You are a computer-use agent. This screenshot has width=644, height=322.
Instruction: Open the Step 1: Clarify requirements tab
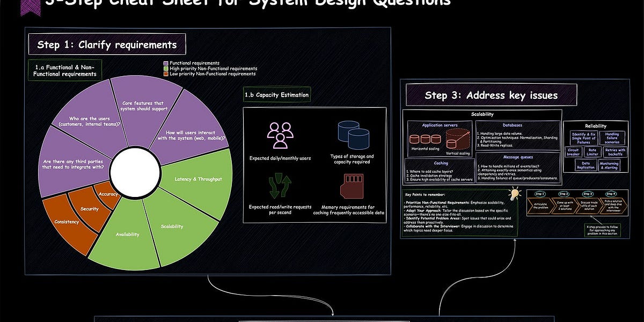[107, 45]
